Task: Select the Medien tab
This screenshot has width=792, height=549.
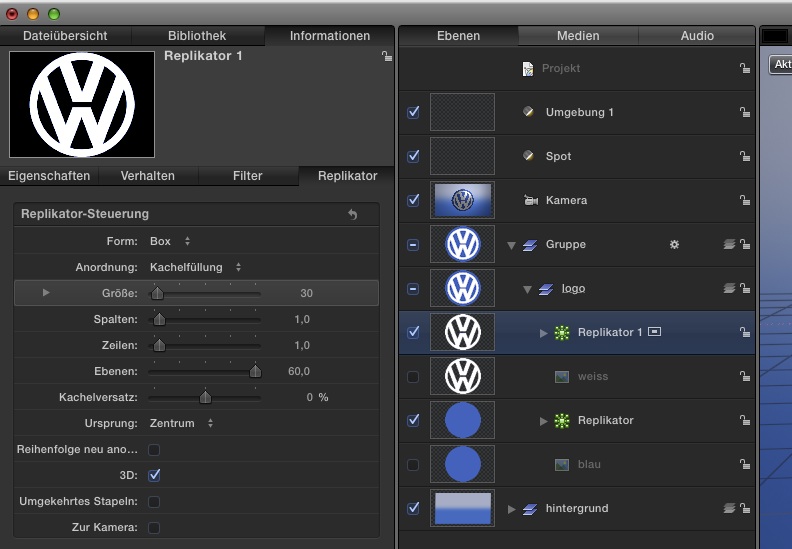Action: tap(578, 36)
